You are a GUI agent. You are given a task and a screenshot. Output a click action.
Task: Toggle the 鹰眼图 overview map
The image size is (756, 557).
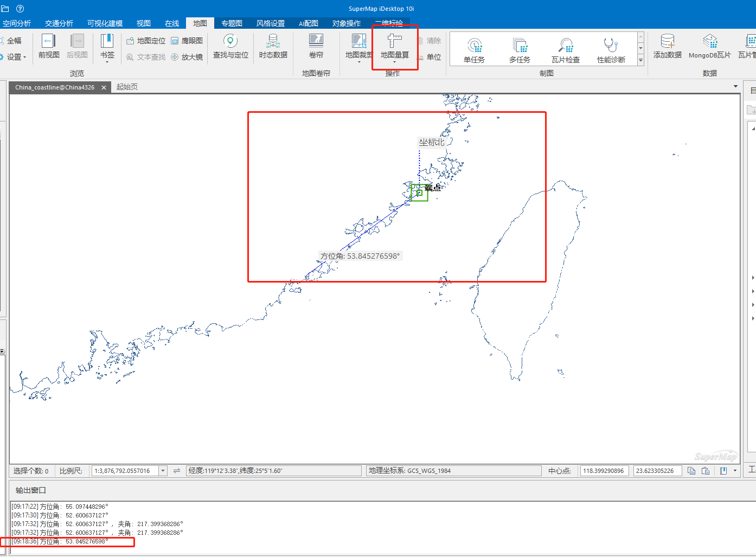coord(187,41)
